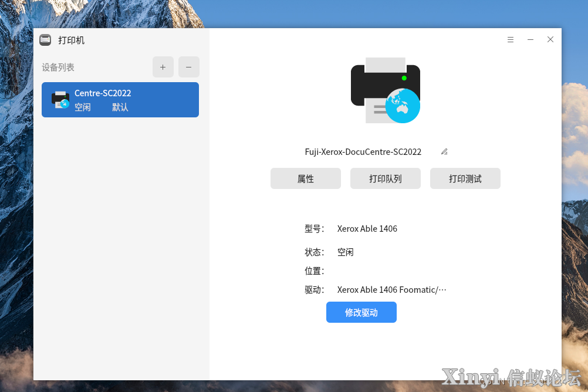Viewport: 588px width, 392px height.
Task: Close the printer manager window
Action: tap(550, 39)
